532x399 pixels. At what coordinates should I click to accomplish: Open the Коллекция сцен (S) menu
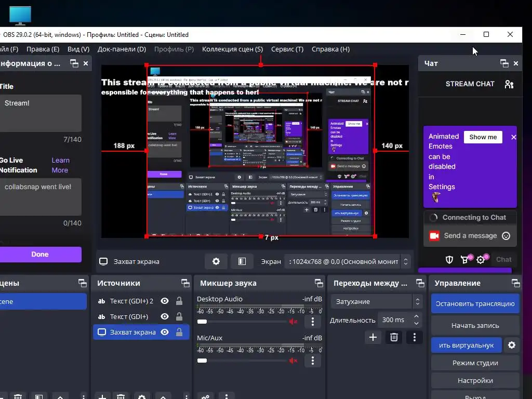tap(232, 49)
